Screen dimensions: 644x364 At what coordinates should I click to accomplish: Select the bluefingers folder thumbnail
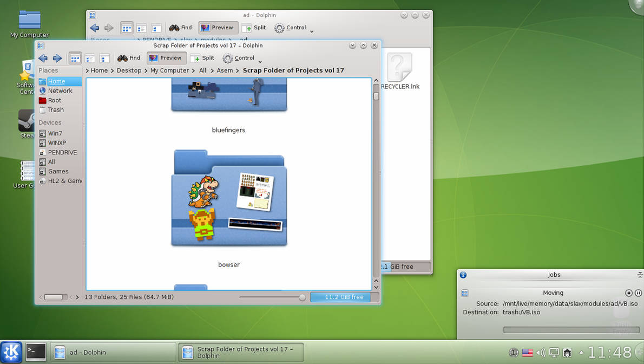(229, 95)
